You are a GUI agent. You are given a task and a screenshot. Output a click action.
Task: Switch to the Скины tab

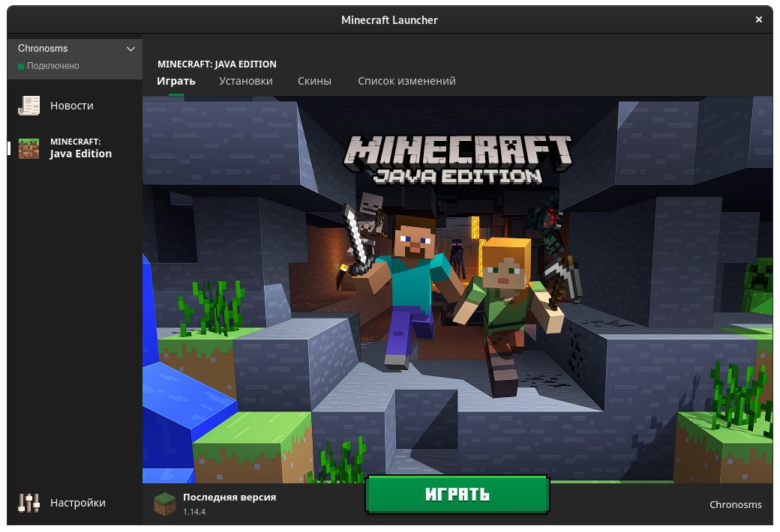pos(314,81)
